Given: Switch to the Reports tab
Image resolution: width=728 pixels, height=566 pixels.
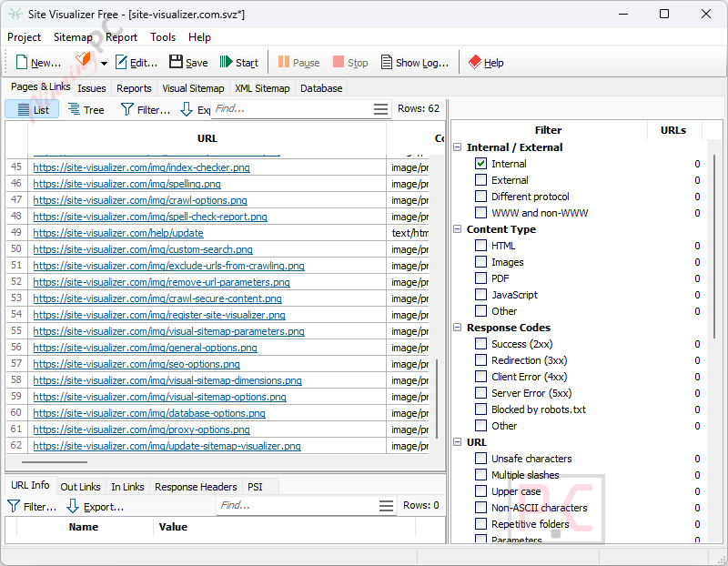Looking at the screenshot, I should [x=134, y=88].
